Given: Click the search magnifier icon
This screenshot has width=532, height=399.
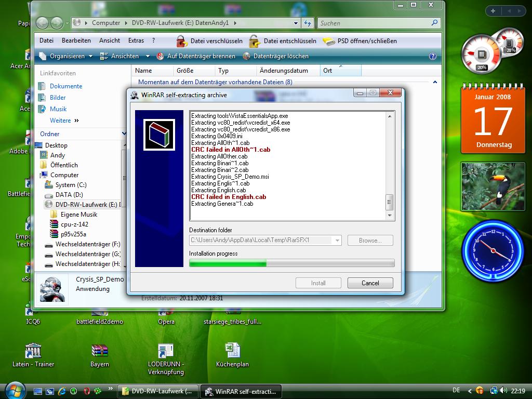Looking at the screenshot, I should pos(434,23).
